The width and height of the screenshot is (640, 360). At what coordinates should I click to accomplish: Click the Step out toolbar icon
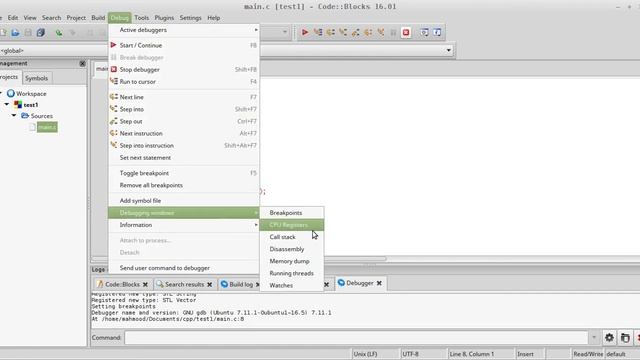[x=356, y=32]
